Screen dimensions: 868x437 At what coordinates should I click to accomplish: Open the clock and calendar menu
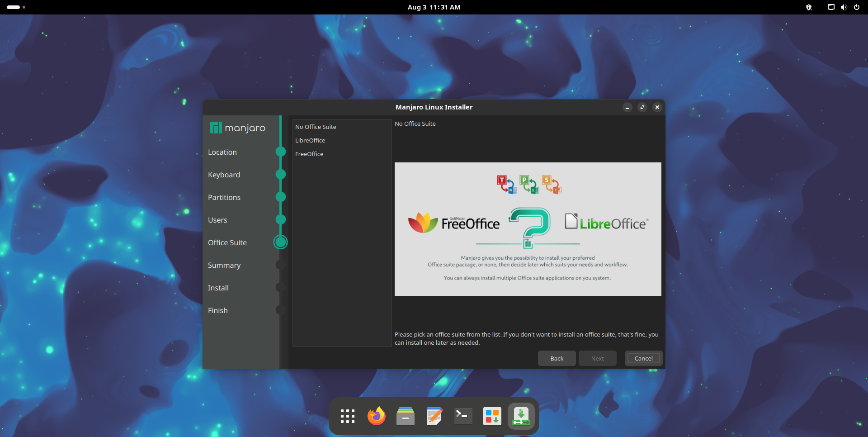434,7
